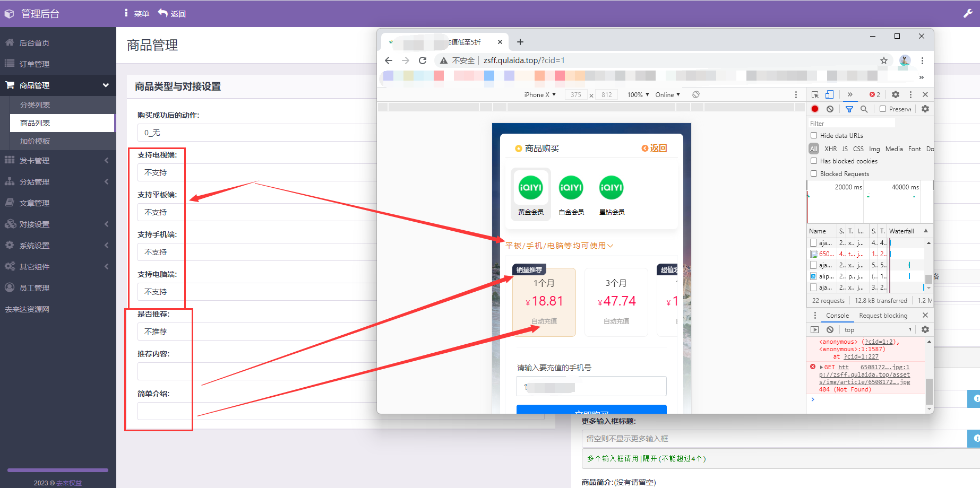
Task: Expand 平板/手机/电脑等均可使用 description
Action: (559, 246)
